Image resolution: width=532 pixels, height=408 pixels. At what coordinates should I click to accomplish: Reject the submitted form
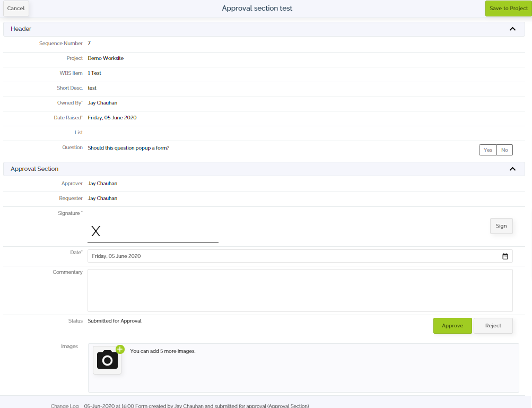493,325
